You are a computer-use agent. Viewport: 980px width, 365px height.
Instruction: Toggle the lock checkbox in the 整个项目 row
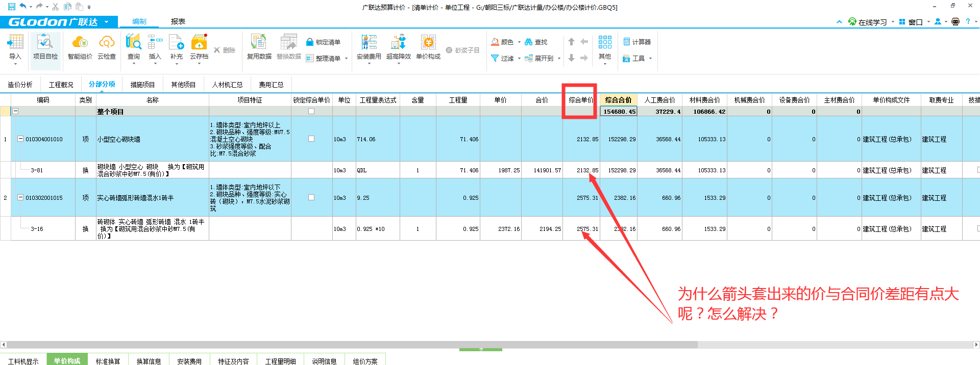pos(311,111)
